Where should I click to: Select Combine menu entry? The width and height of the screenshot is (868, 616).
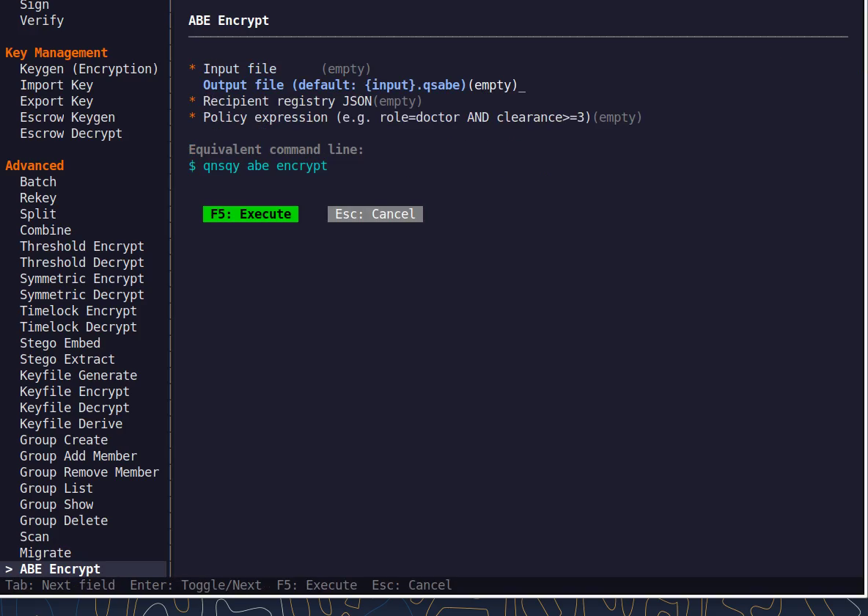point(45,230)
